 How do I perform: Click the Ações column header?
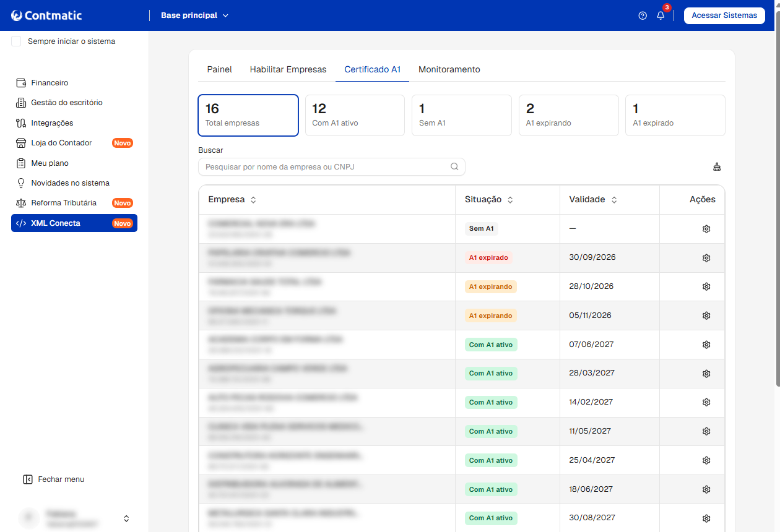pos(703,200)
